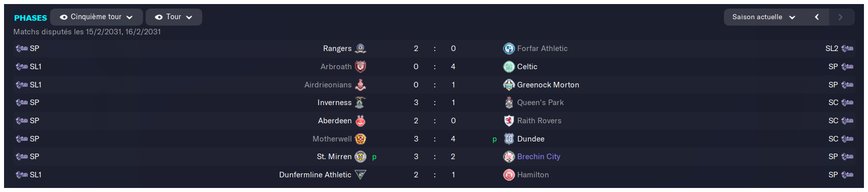Image resolution: width=868 pixels, height=192 pixels.
Task: Click the Dundee club badge
Action: click(509, 139)
